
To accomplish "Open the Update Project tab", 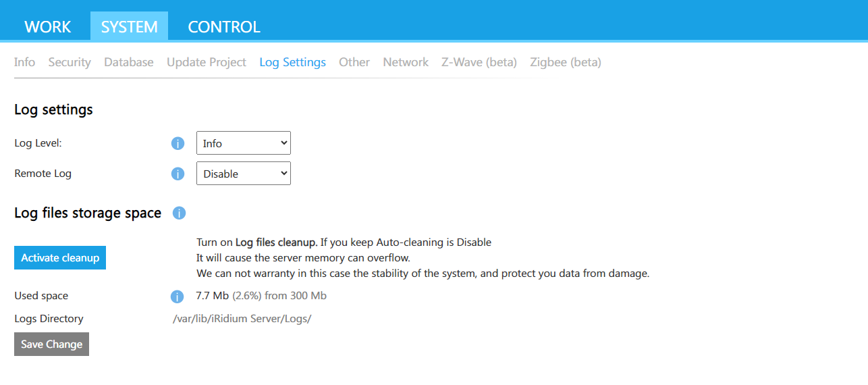I will coord(207,62).
